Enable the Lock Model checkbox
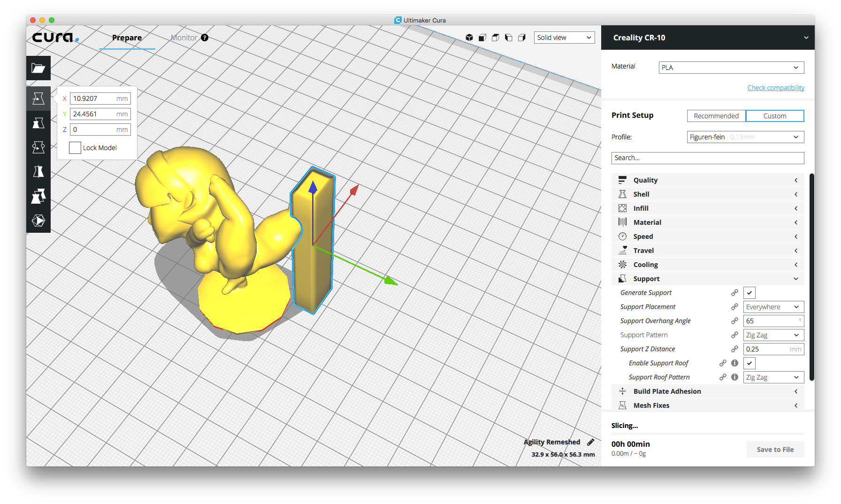 75,147
